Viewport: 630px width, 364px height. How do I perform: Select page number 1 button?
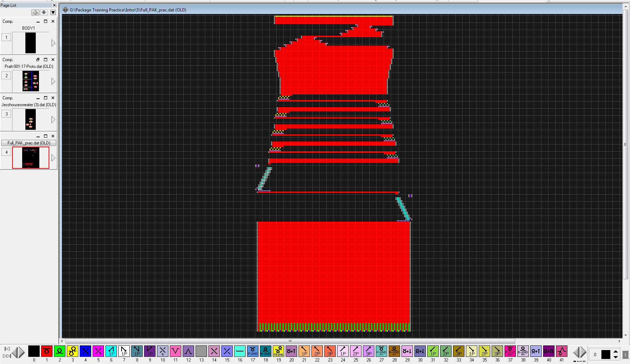point(6,37)
